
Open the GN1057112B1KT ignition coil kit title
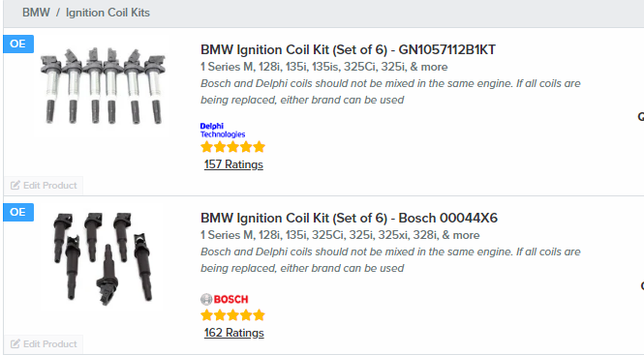(x=348, y=49)
